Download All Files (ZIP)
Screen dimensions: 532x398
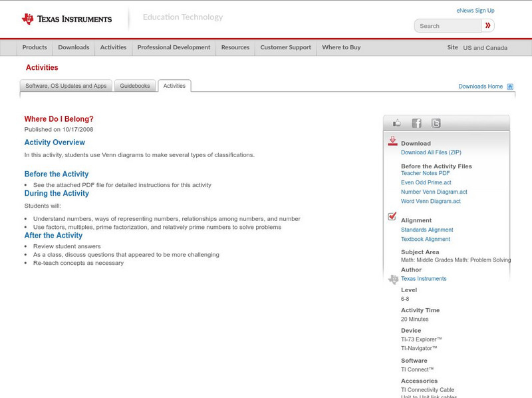(x=431, y=152)
